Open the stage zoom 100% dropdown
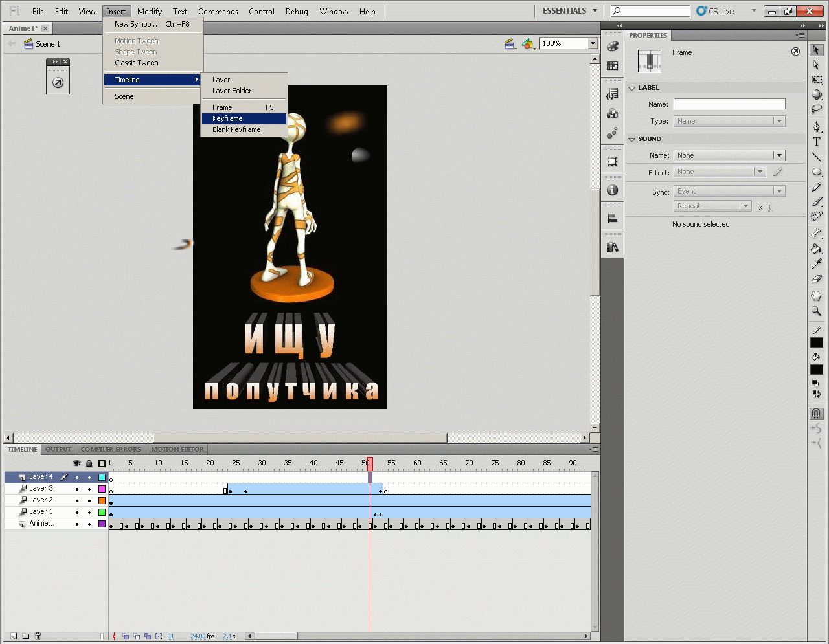 [x=593, y=43]
